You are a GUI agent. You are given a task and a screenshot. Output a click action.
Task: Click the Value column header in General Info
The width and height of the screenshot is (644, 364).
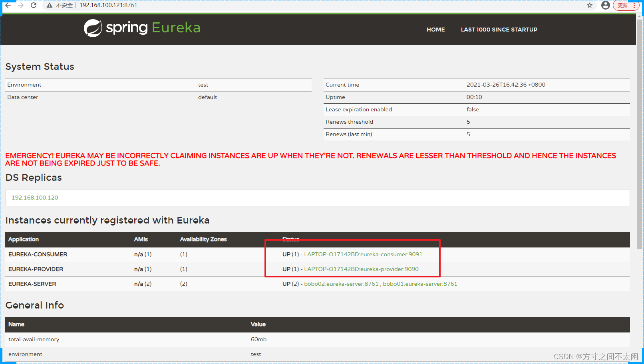[x=258, y=324]
